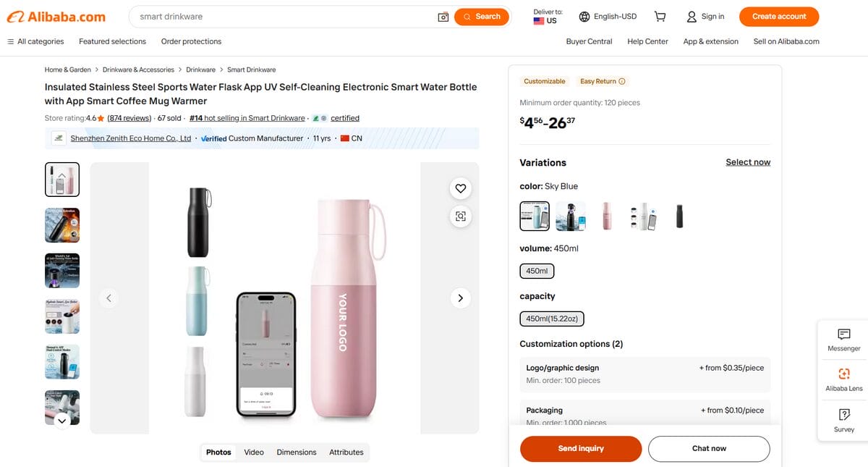This screenshot has height=467, width=868.
Task: Click the image zoom icon on product photo
Action: click(460, 216)
